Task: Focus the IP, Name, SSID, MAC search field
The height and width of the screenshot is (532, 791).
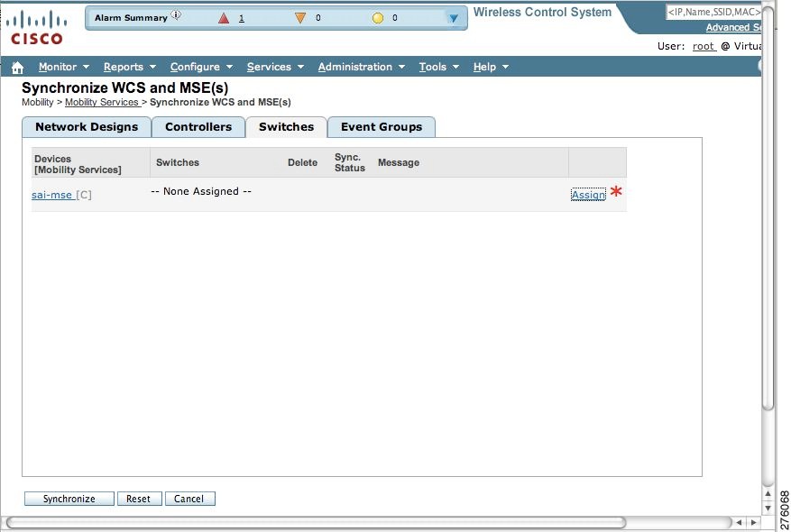Action: [x=713, y=12]
